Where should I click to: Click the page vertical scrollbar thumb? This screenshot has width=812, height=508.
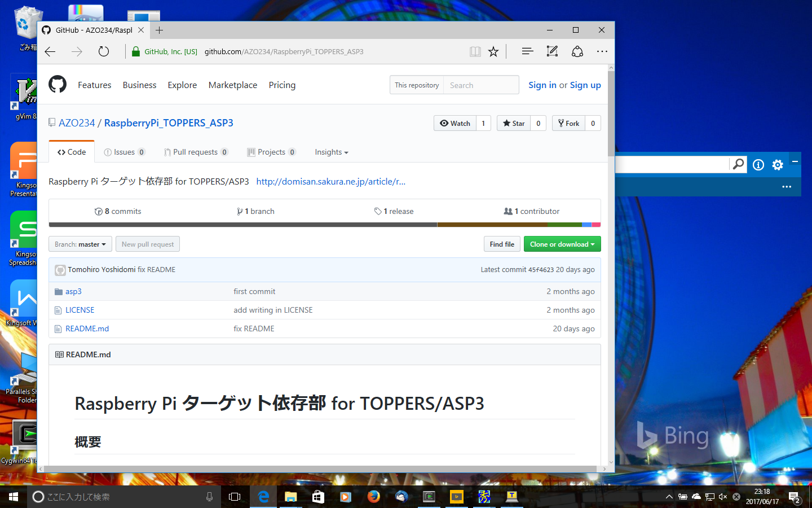coord(611,113)
